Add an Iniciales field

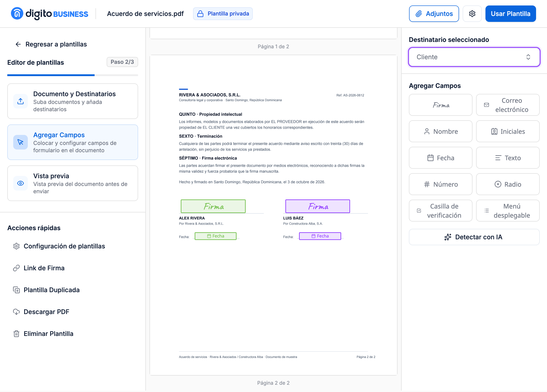pyautogui.click(x=508, y=132)
